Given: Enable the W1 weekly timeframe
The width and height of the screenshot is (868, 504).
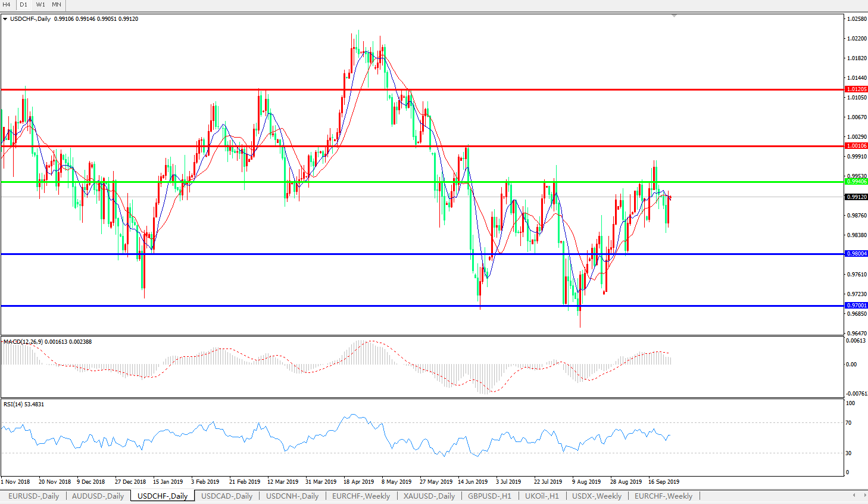Looking at the screenshot, I should click(40, 5).
